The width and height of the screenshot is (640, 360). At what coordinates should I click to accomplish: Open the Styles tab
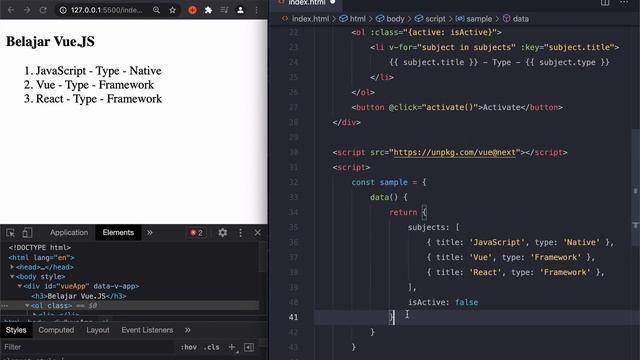pyautogui.click(x=16, y=330)
